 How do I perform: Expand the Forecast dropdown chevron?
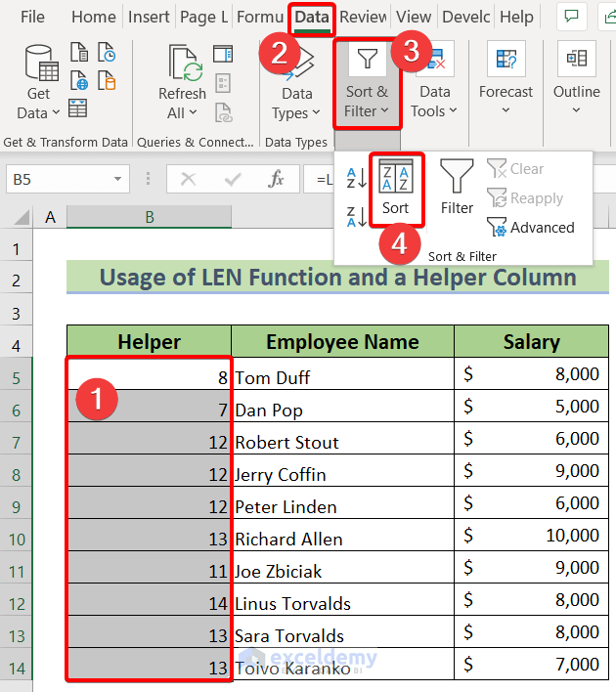click(x=506, y=109)
